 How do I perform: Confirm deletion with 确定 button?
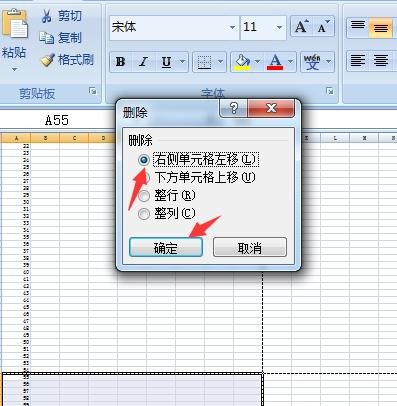(x=166, y=247)
